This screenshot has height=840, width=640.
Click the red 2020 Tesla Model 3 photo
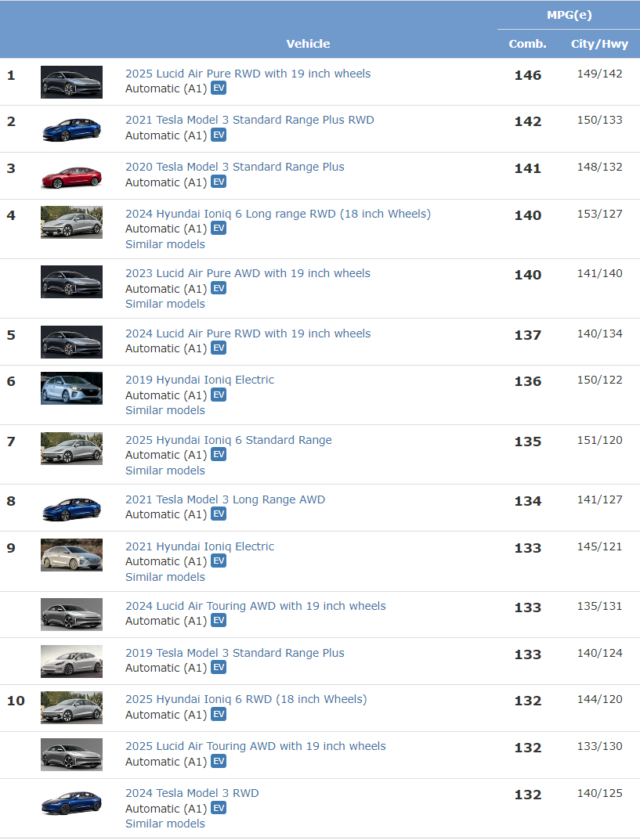pos(71,176)
